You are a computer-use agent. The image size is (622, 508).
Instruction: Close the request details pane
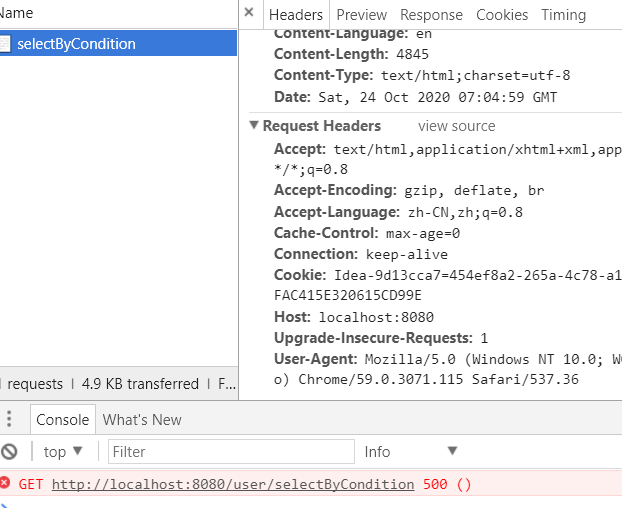click(x=249, y=14)
